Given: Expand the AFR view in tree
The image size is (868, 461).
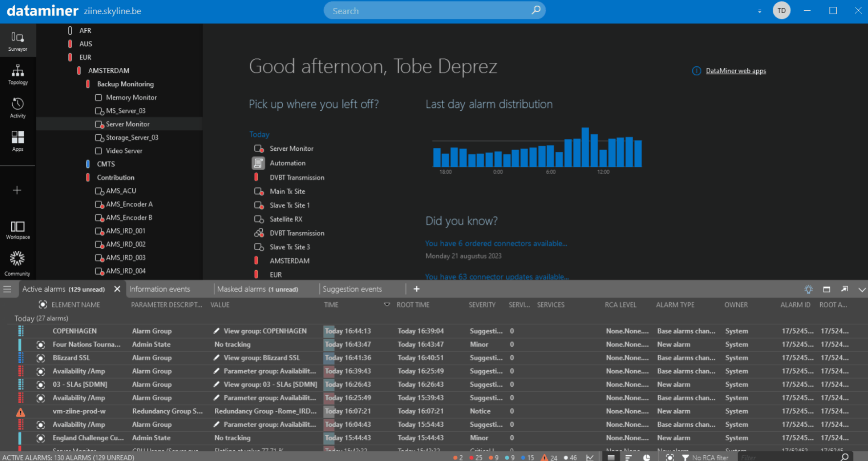Looking at the screenshot, I should (70, 31).
